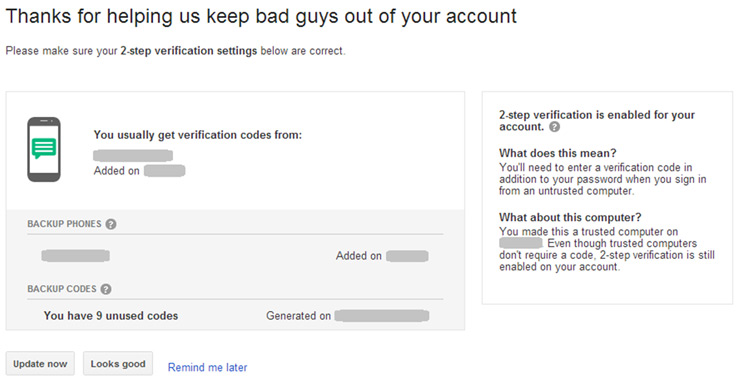This screenshot has width=740, height=380.
Task: Click the 'What about this computer?' heading
Action: point(570,217)
